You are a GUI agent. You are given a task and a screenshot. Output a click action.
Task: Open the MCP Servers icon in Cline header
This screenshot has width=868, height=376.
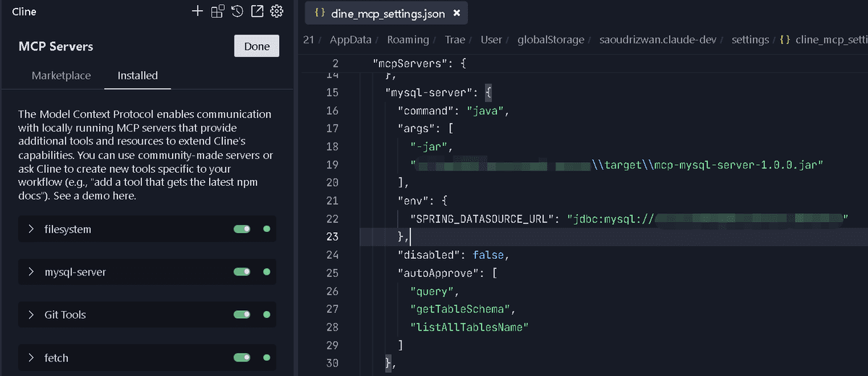click(217, 11)
